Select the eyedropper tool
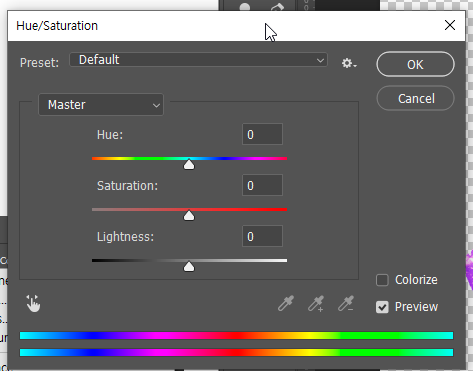Image resolution: width=473 pixels, height=371 pixels. coord(286,303)
